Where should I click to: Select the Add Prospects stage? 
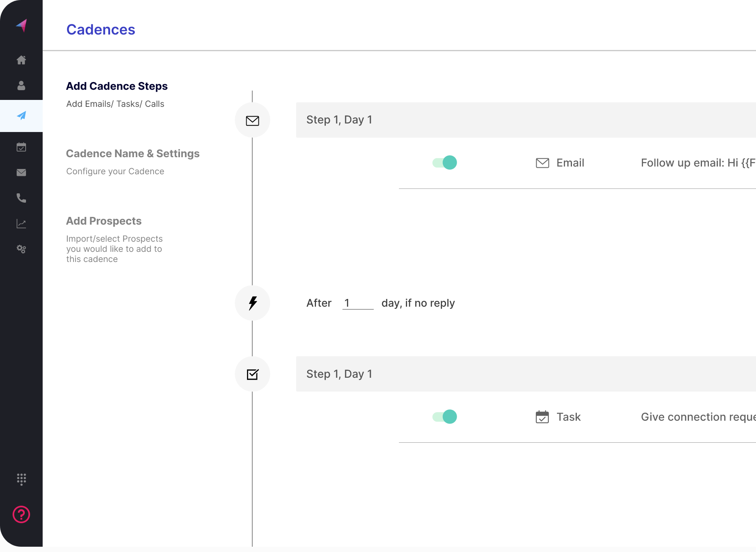pyautogui.click(x=104, y=221)
